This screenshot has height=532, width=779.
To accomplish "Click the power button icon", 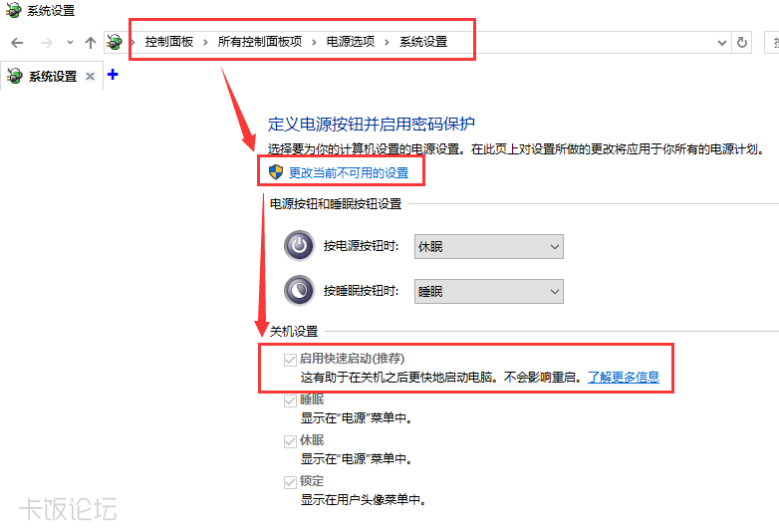I will [299, 245].
